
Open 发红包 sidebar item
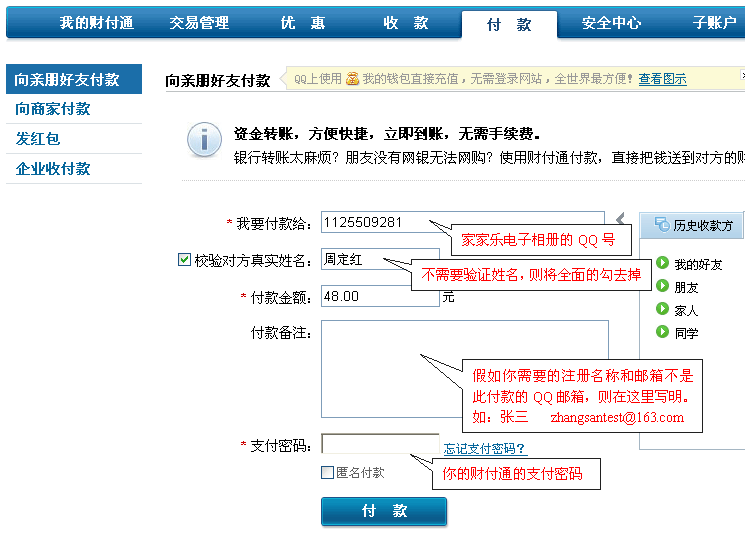pyautogui.click(x=38, y=139)
